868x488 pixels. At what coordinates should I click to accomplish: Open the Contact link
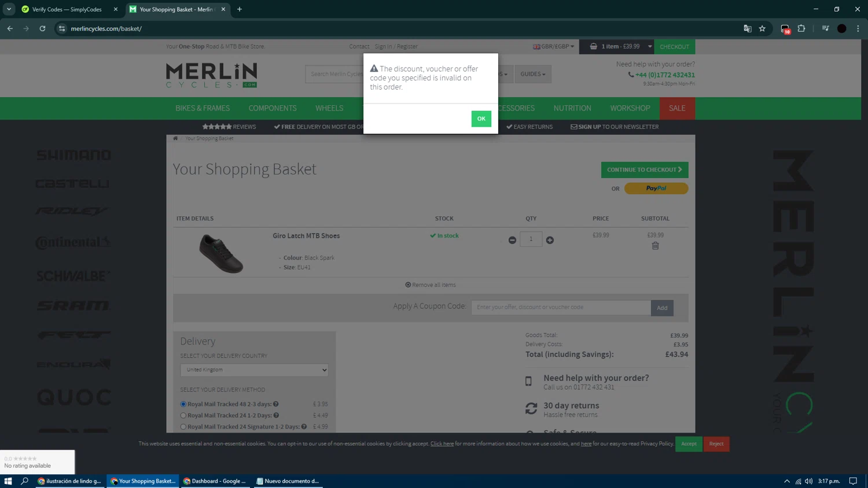click(359, 46)
